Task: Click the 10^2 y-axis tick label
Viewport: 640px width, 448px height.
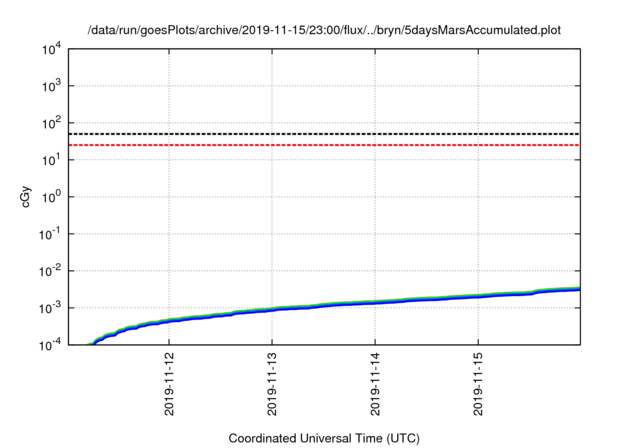Action: tap(51, 123)
